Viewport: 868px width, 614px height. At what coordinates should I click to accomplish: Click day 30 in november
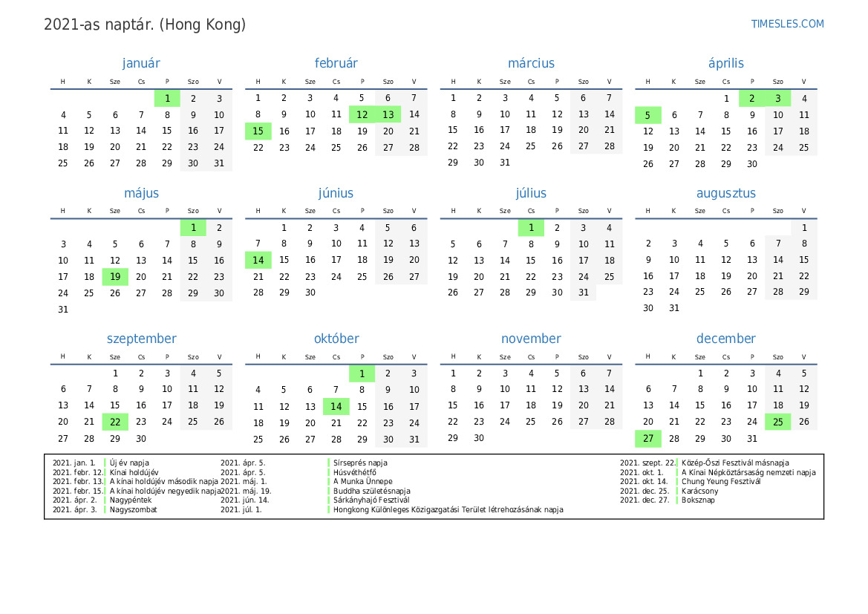point(479,438)
